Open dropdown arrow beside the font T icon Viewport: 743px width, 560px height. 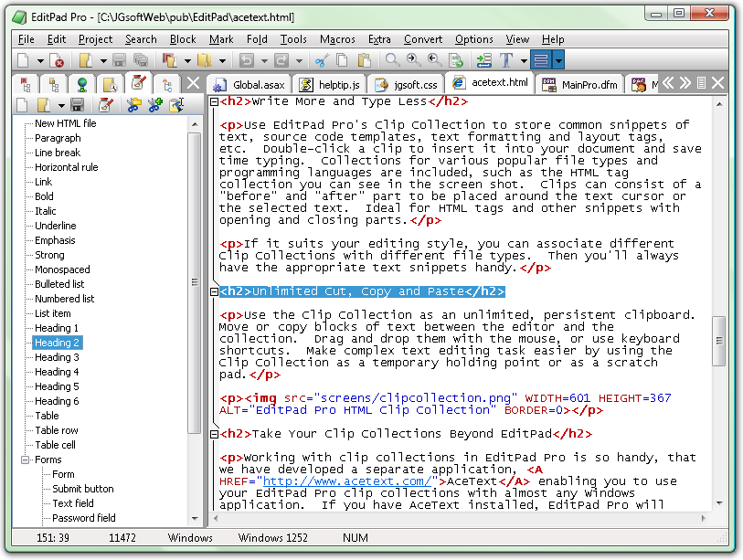coord(524,61)
